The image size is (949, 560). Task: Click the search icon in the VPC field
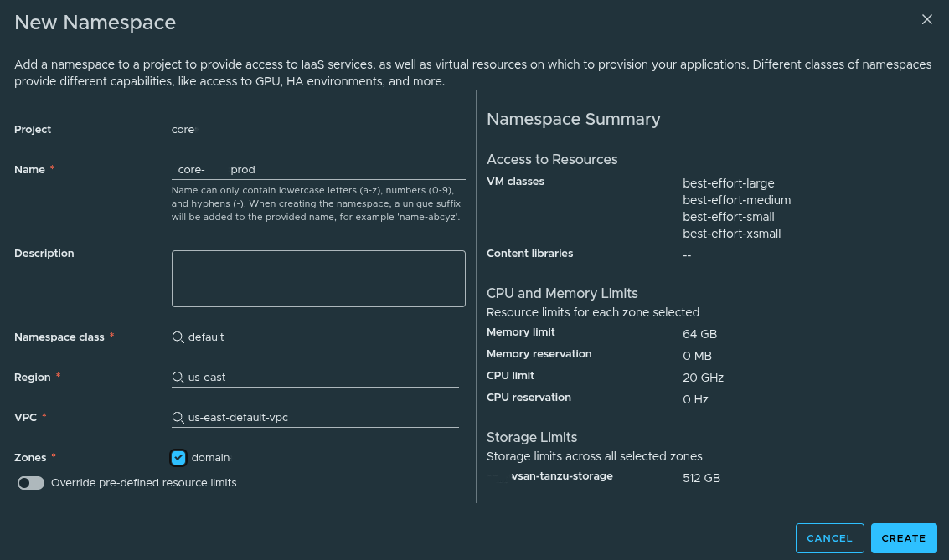tap(178, 417)
